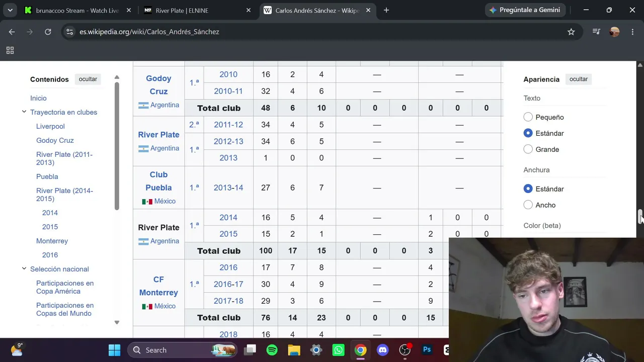Viewport: 644px width, 362px height.
Task: Go back to the previous page
Action: 12,32
